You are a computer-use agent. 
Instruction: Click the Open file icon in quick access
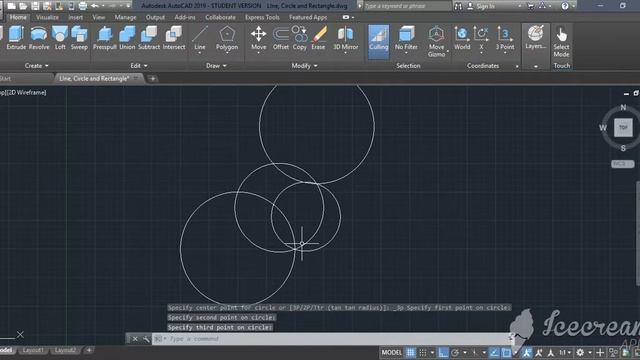coord(23,6)
